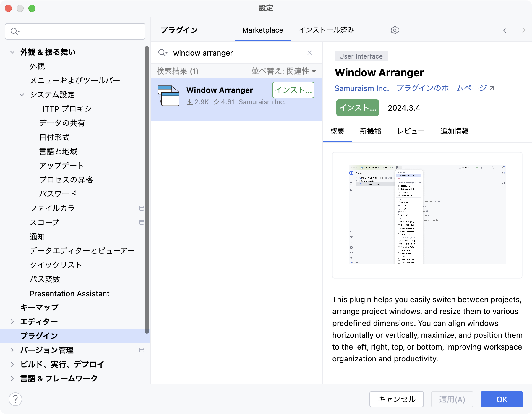The width and height of the screenshot is (532, 414).
Task: Click the 適用(A) button
Action: pos(452,399)
